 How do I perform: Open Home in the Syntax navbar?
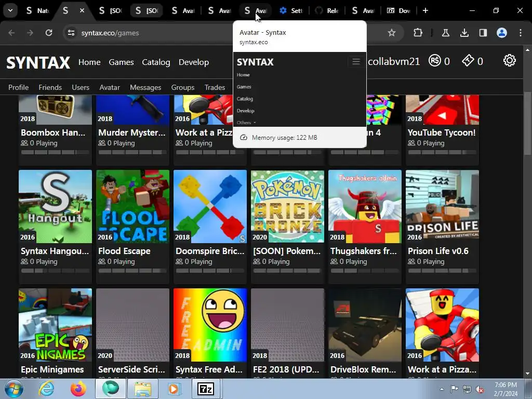(89, 62)
